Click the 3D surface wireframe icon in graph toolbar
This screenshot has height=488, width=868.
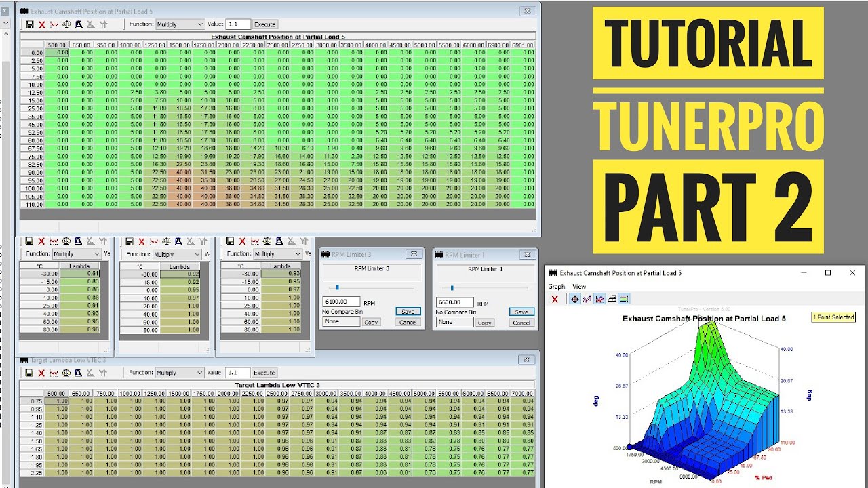tap(612, 299)
